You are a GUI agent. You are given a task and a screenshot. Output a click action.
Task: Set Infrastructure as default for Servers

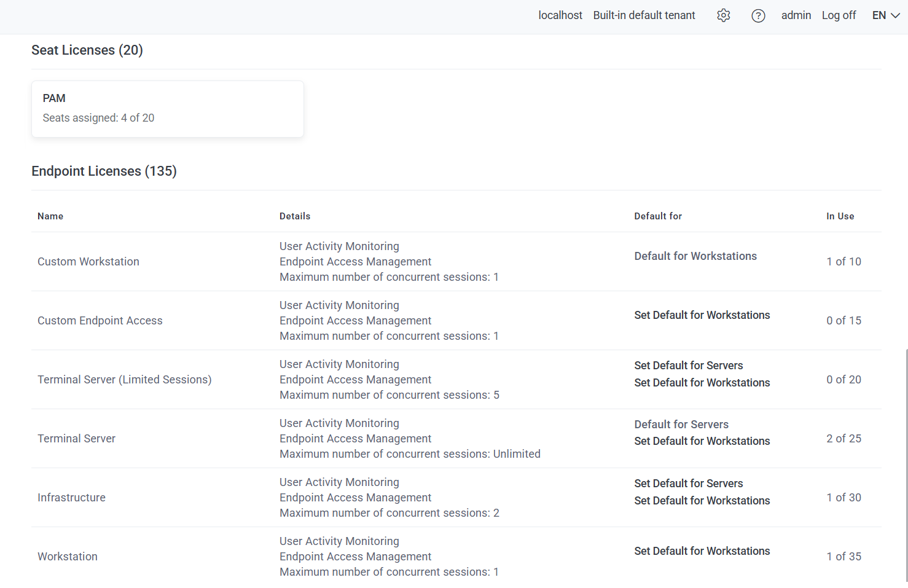(688, 484)
